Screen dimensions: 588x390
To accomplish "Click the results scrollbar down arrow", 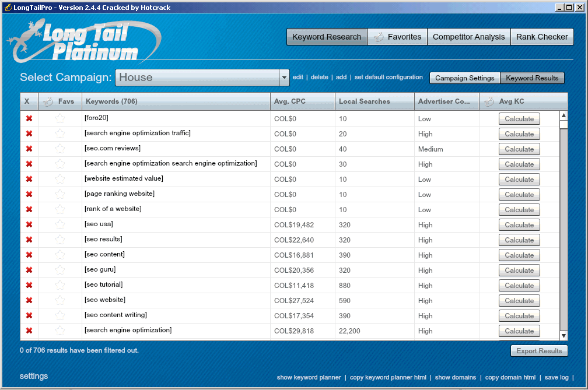I will coord(563,336).
